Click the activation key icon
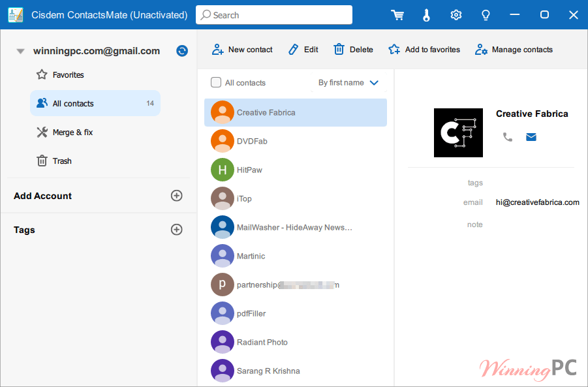The width and height of the screenshot is (588, 387). pos(426,15)
